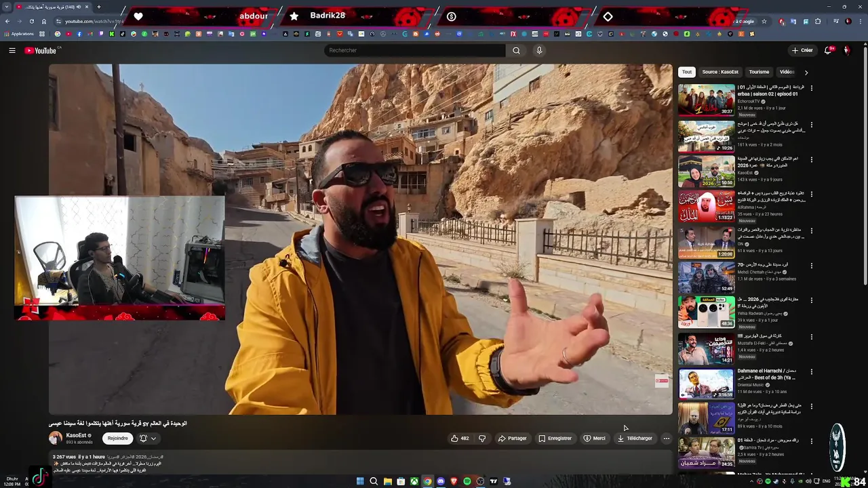868x488 pixels.
Task: Select the Vidéos filter chip
Action: pyautogui.click(x=787, y=72)
